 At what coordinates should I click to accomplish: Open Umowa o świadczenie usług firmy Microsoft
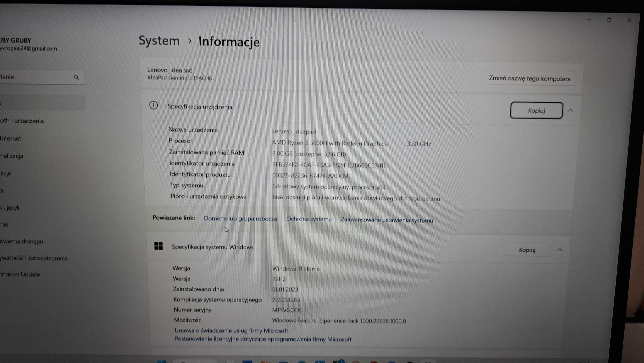point(231,331)
